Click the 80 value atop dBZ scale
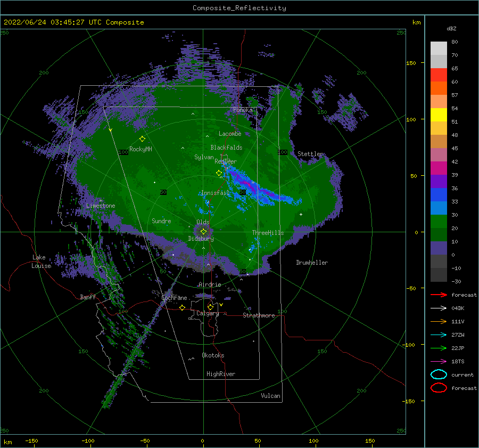This screenshot has height=448, width=479. pos(455,42)
